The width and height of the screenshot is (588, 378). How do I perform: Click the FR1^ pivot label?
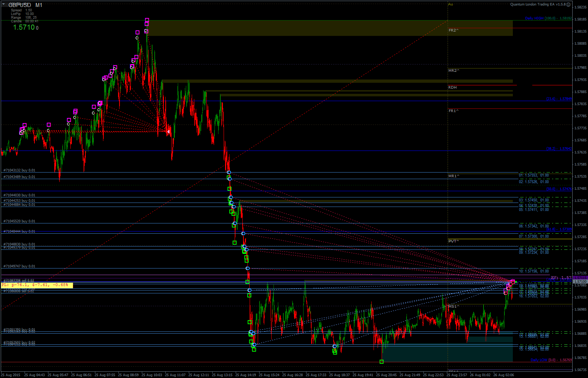pos(453,111)
